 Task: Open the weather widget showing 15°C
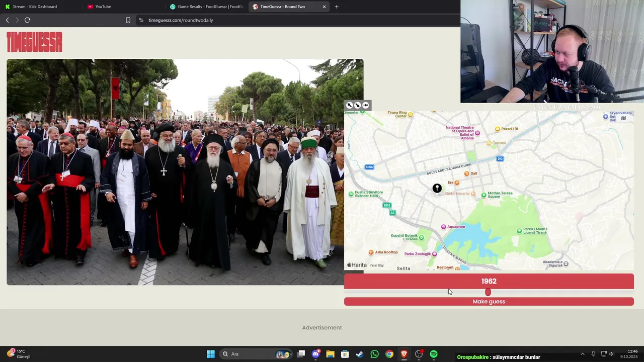19,354
